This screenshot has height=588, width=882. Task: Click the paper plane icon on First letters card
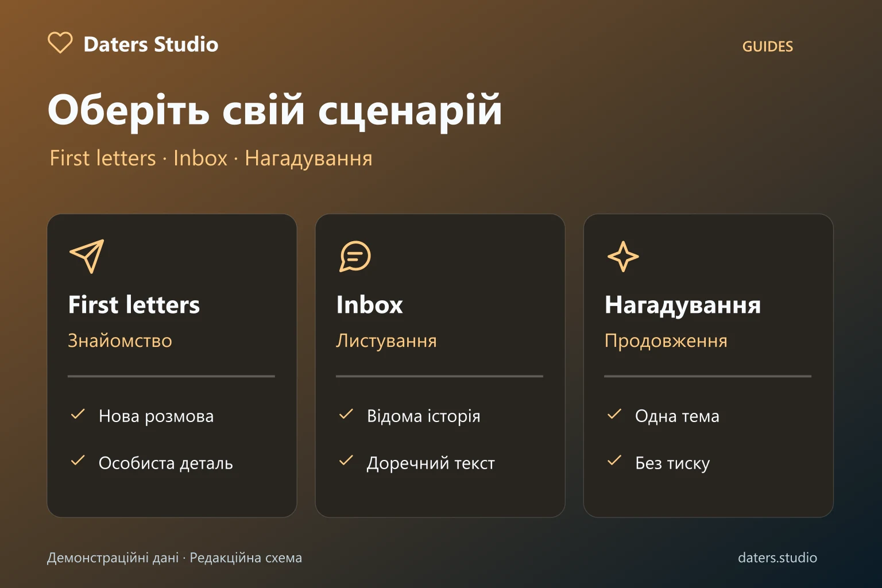tap(87, 256)
